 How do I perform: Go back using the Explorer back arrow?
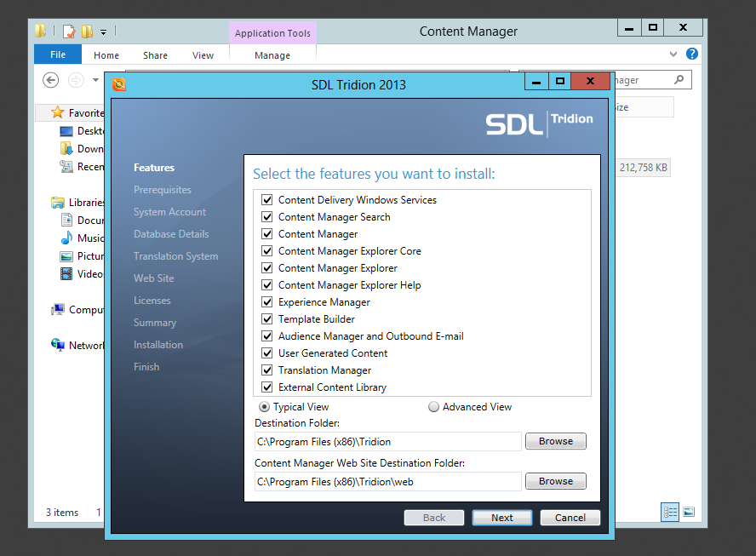click(x=51, y=80)
